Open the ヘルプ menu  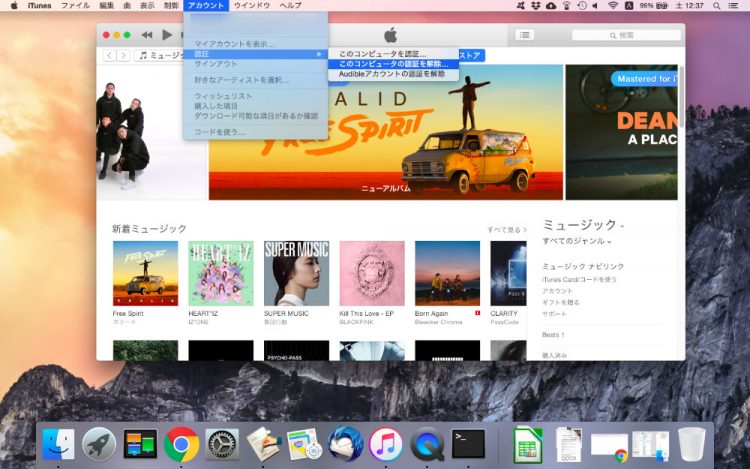(x=290, y=6)
